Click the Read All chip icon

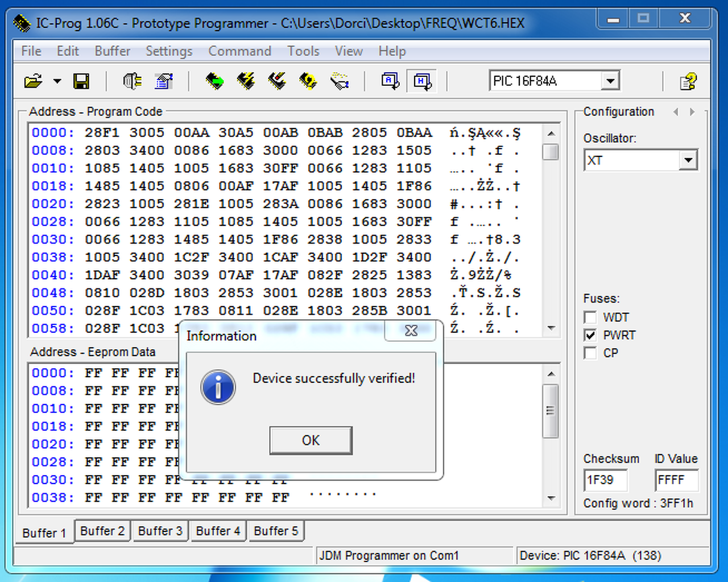pos(214,81)
